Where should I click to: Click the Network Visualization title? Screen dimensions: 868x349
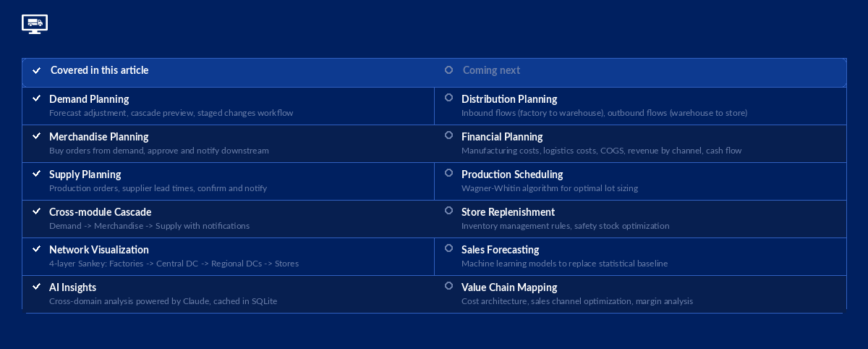click(99, 250)
